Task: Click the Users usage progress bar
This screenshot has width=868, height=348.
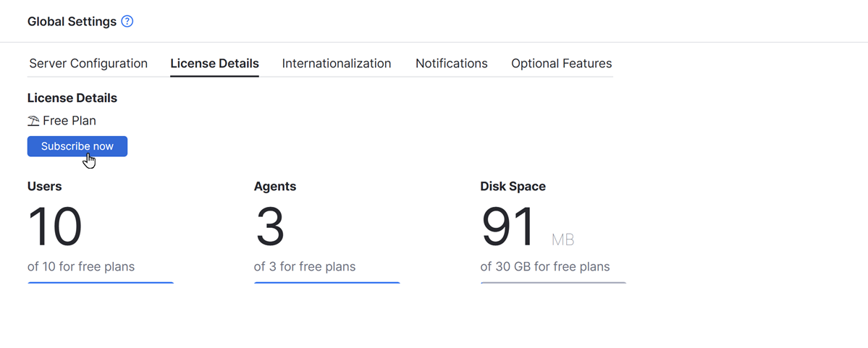Action: coord(101,283)
